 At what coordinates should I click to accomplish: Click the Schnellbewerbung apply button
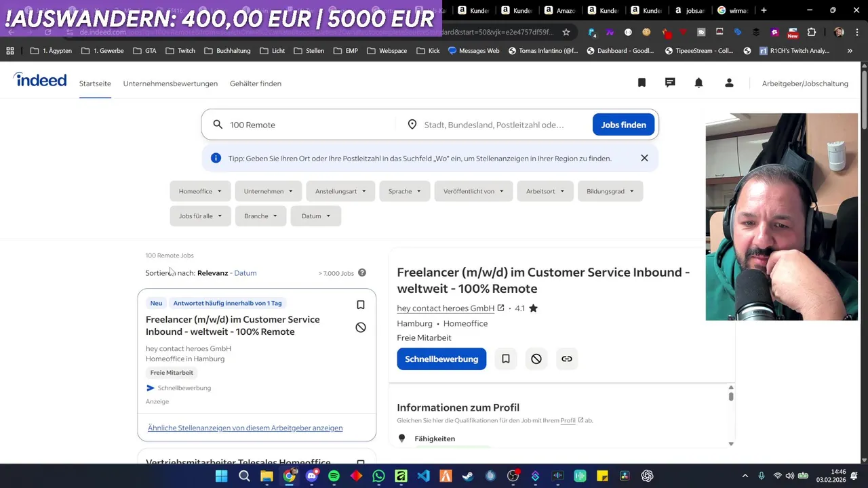tap(441, 359)
